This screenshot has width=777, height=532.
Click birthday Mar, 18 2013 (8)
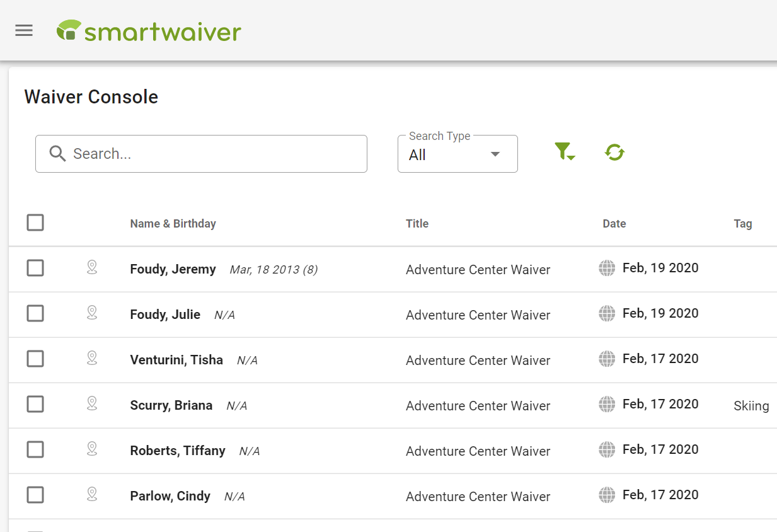tap(273, 270)
